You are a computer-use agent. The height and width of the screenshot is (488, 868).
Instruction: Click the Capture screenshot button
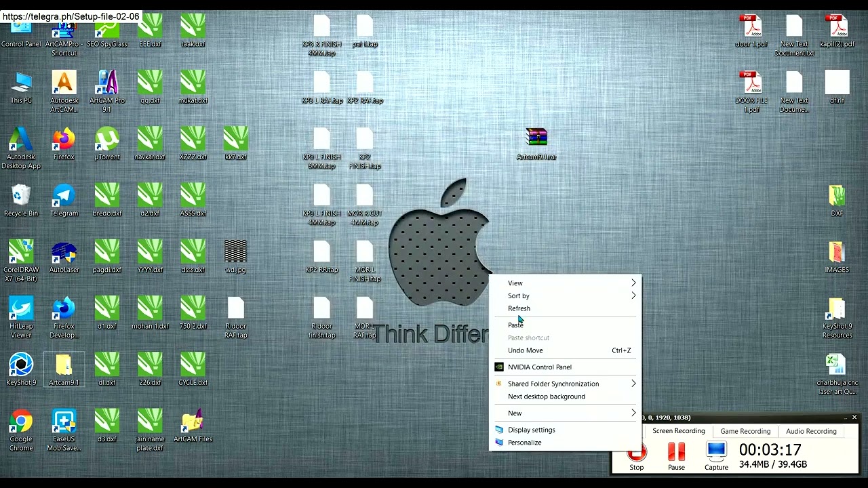coord(716,457)
